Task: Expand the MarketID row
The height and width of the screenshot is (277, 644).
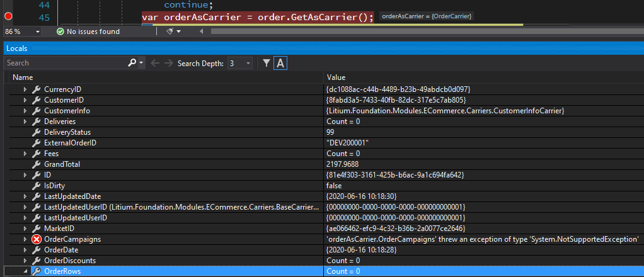Action: pos(25,228)
